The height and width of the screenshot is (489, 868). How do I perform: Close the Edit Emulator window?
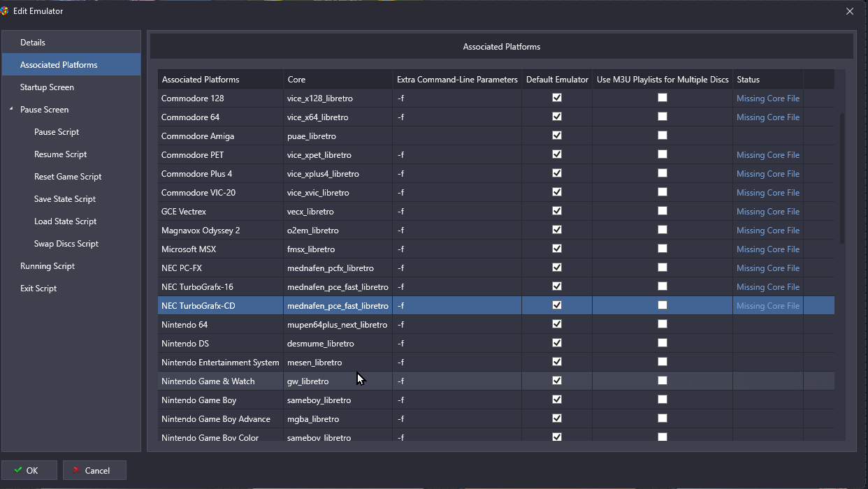coord(850,11)
